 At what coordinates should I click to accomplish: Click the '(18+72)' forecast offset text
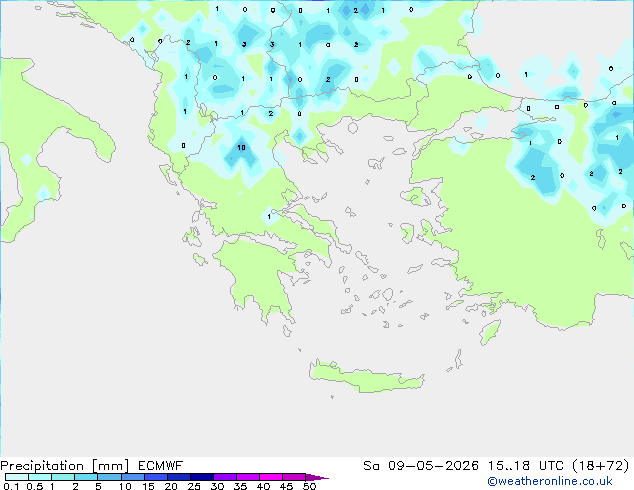[601, 466]
